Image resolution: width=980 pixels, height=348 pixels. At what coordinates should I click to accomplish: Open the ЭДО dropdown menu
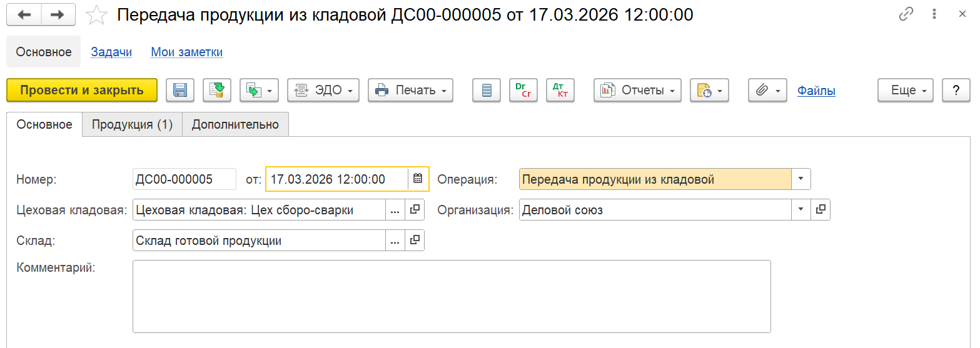323,90
